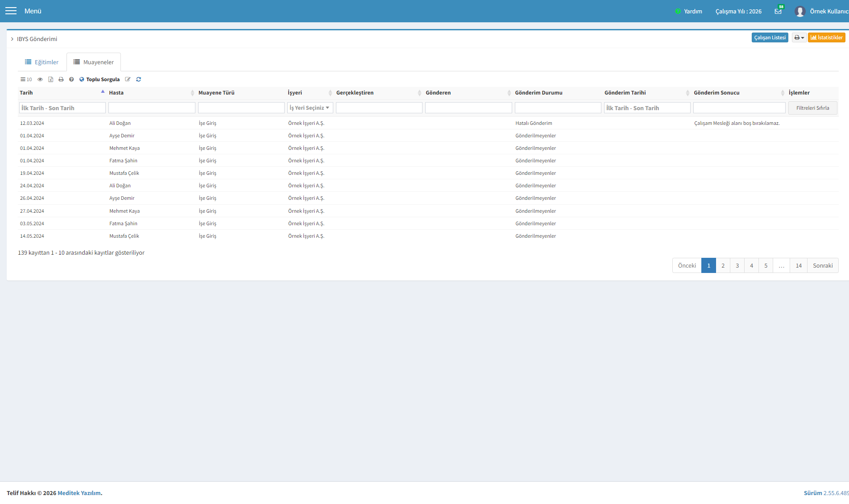The image size is (849, 504).
Task: Expand the IBYS Gönderimi chevron
Action: [x=12, y=39]
